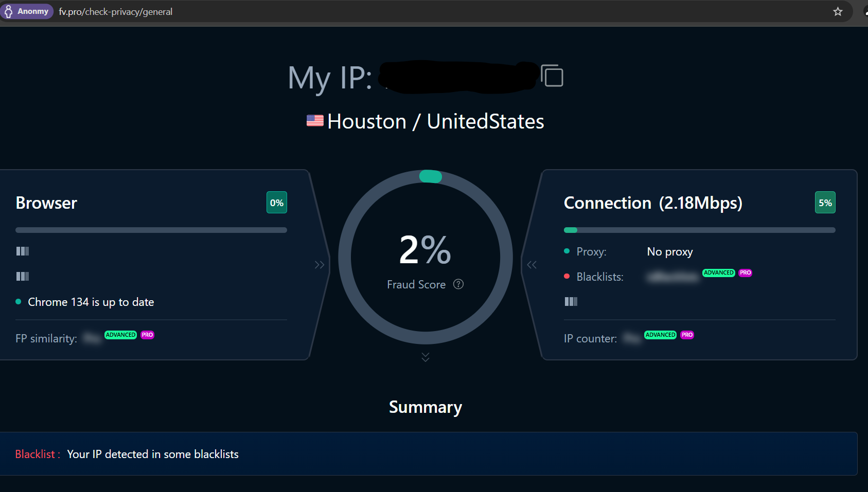Click the PRO badge next to IP counter
The height and width of the screenshot is (492, 868).
pos(687,335)
